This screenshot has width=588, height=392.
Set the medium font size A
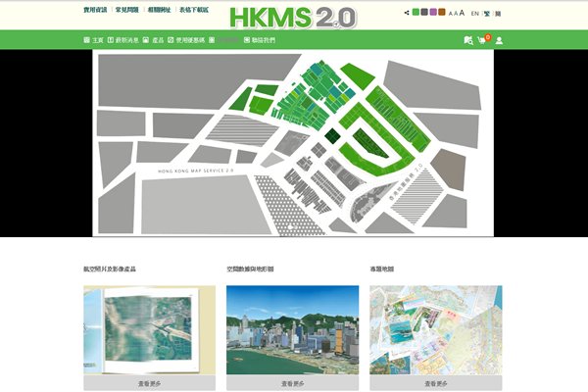(x=456, y=14)
